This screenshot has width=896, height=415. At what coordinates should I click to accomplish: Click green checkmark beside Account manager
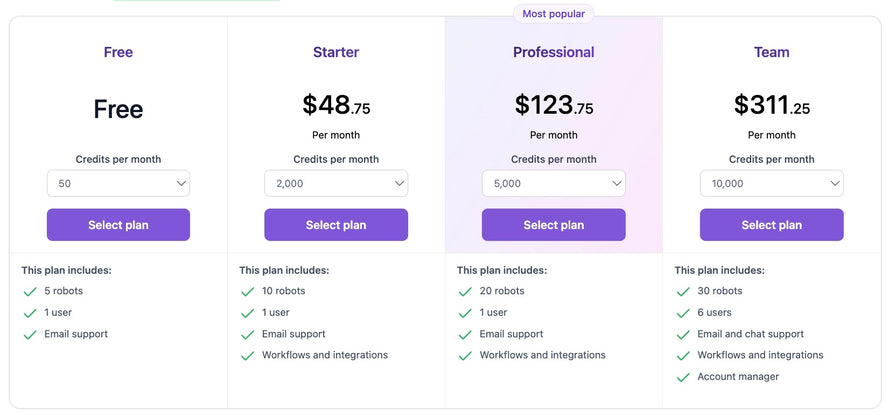683,377
